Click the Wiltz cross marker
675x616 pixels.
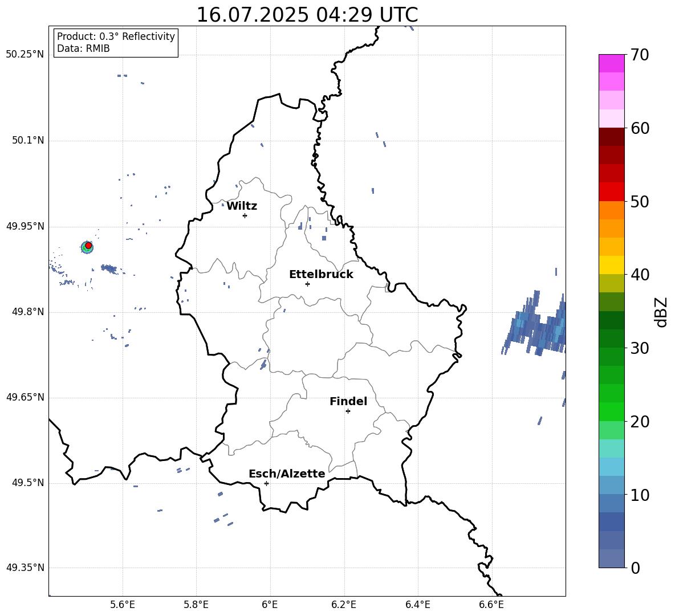245,215
